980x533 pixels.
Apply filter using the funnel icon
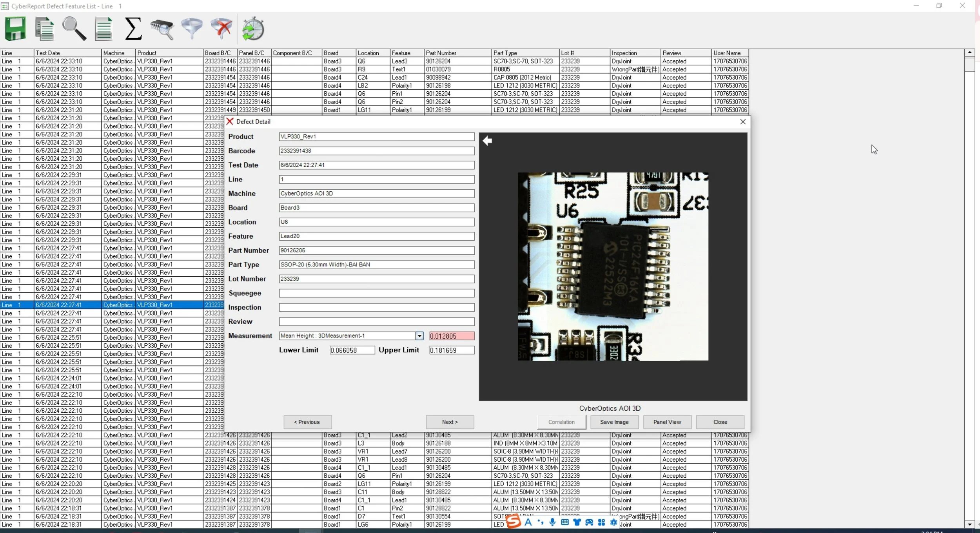coord(192,29)
